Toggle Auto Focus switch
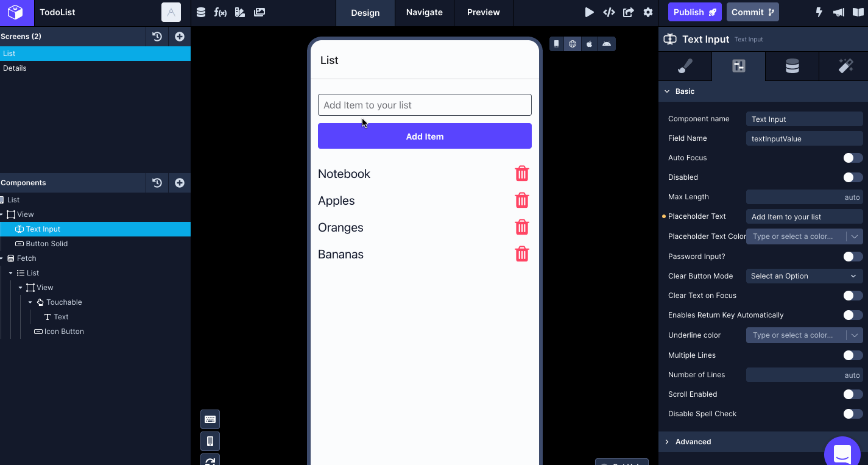Viewport: 868px width, 465px height. [x=853, y=158]
